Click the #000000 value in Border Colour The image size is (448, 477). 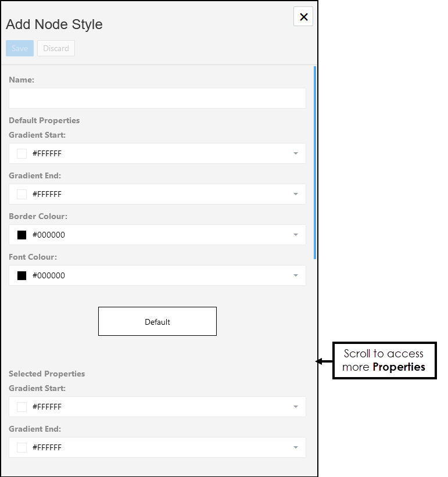point(49,235)
